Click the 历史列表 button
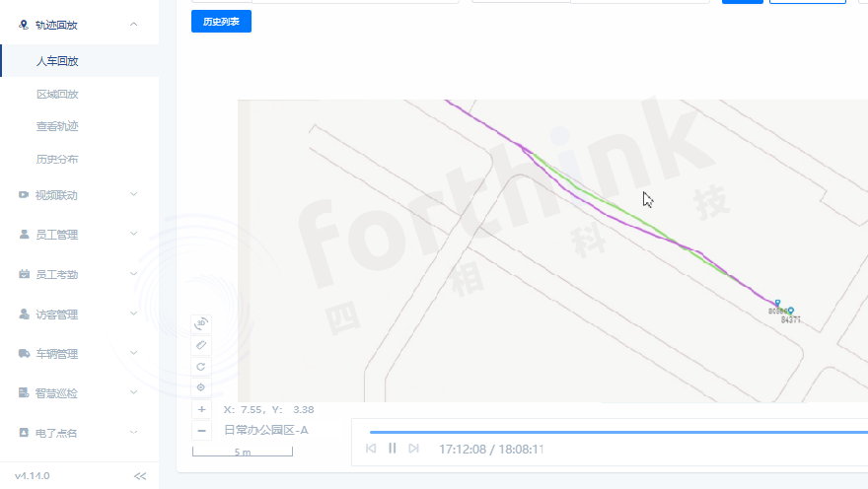This screenshot has width=868, height=489. 221,21
